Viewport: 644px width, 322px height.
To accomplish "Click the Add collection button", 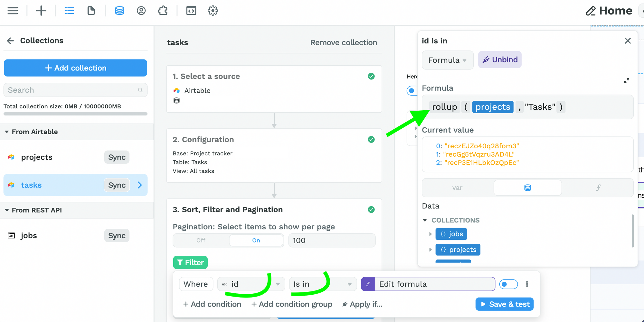I will point(75,68).
